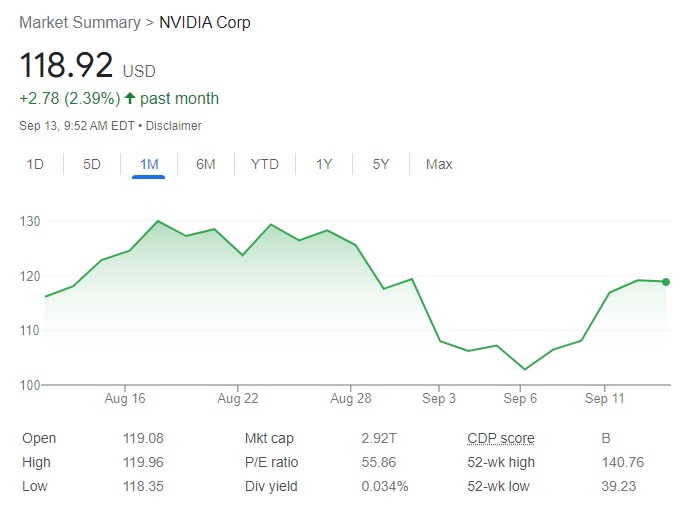The image size is (697, 508).
Task: Click the green endpoint dot on the chart
Action: [666, 282]
